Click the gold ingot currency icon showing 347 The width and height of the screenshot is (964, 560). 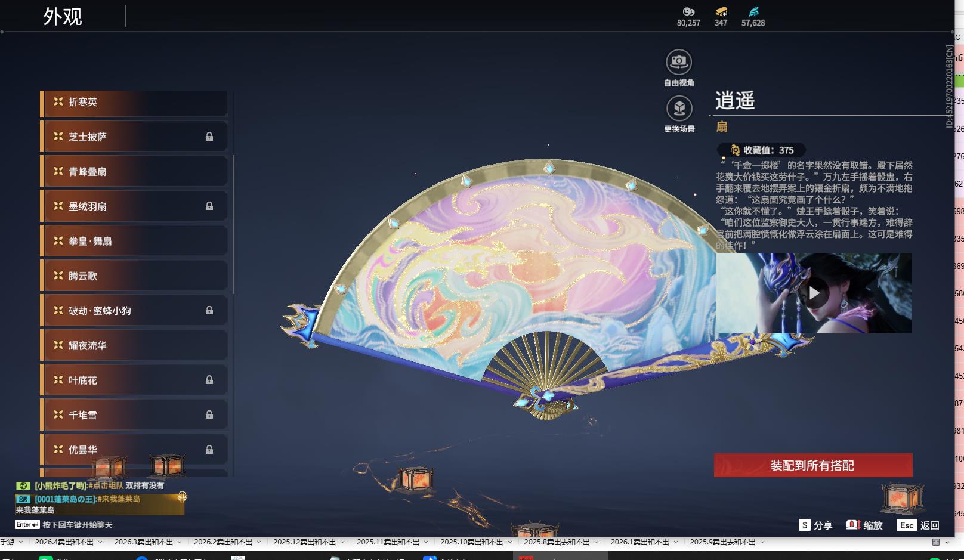(x=720, y=12)
